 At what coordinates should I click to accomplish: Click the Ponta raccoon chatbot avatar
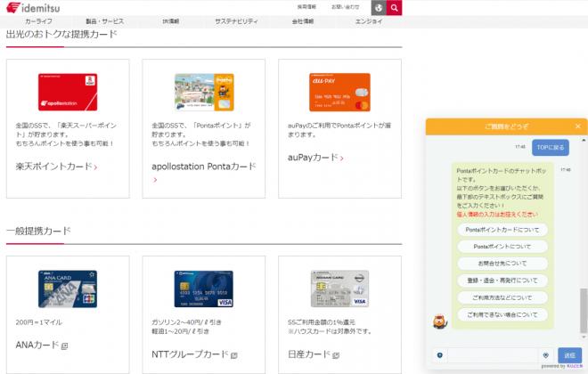pos(440,322)
